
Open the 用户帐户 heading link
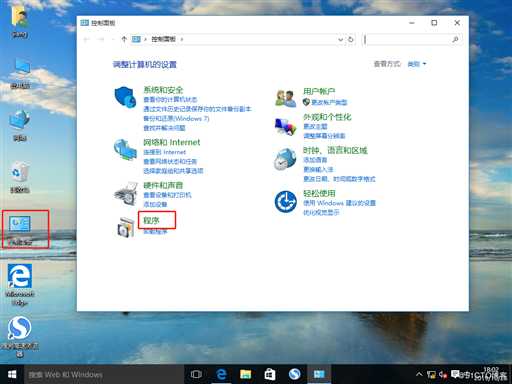pyautogui.click(x=319, y=91)
